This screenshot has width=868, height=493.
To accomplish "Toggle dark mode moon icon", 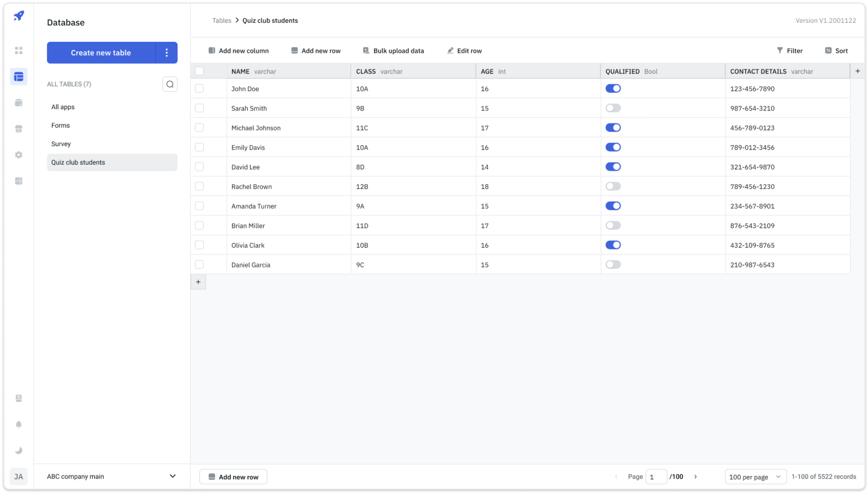I will coord(19,450).
